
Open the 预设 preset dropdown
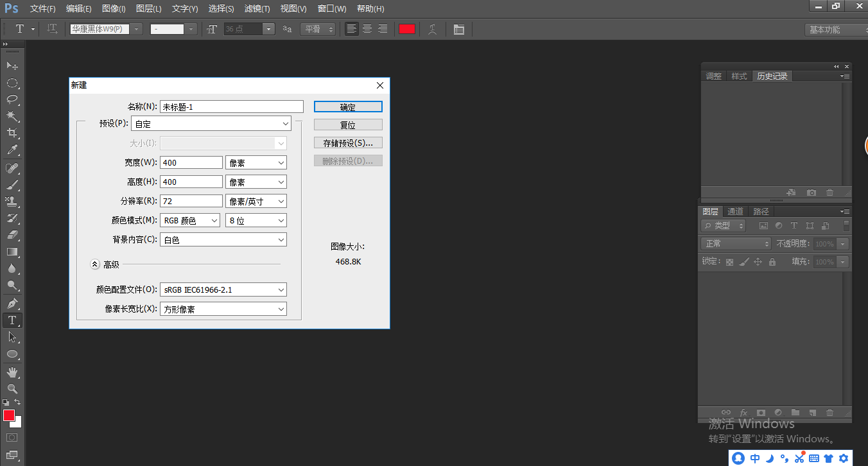(x=211, y=123)
